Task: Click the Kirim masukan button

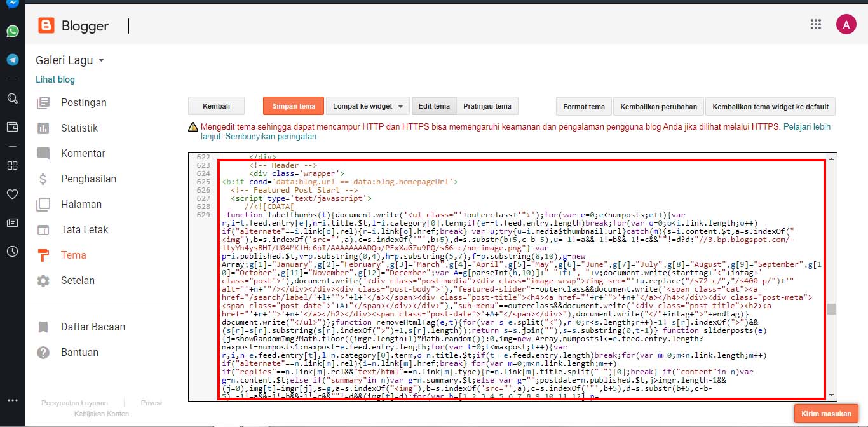Action: click(826, 414)
